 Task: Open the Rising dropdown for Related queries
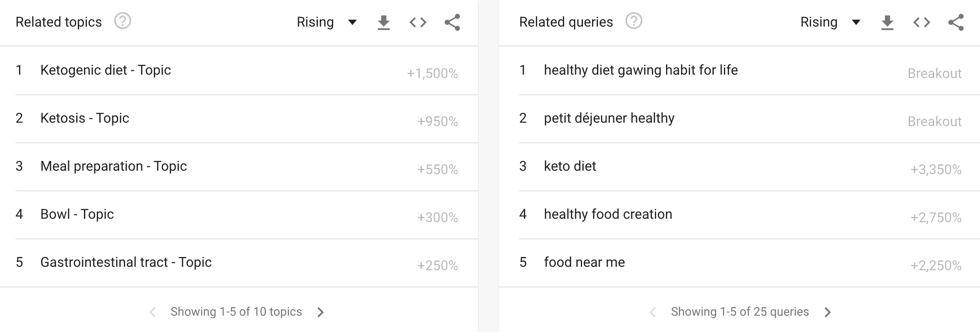[x=829, y=22]
